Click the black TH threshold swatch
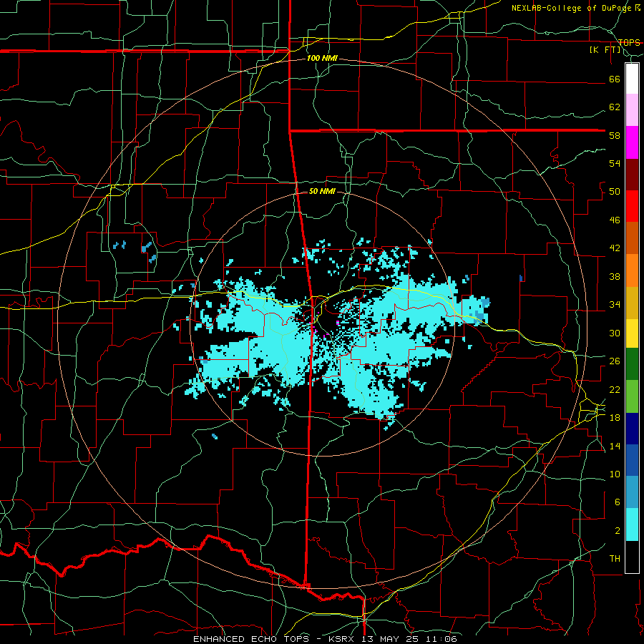 632,557
